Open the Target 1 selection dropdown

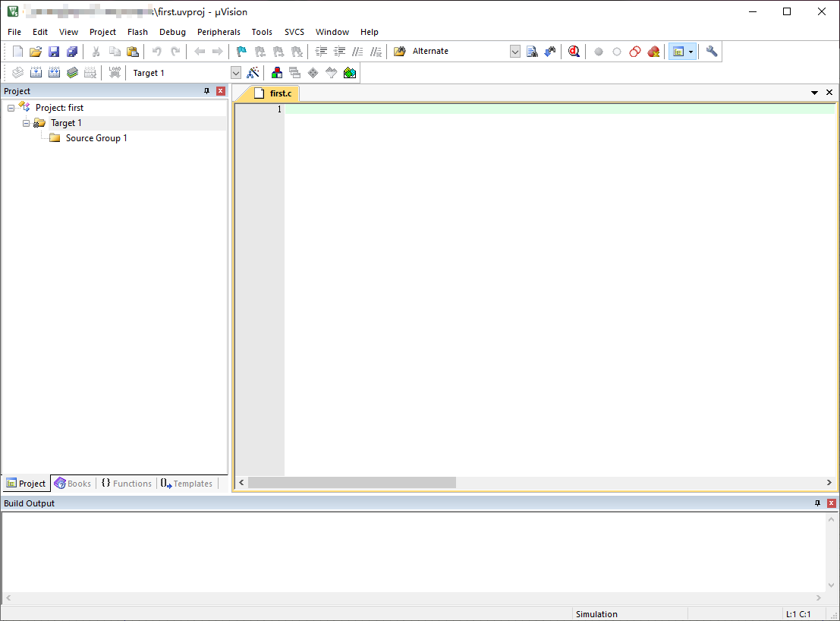(x=236, y=73)
